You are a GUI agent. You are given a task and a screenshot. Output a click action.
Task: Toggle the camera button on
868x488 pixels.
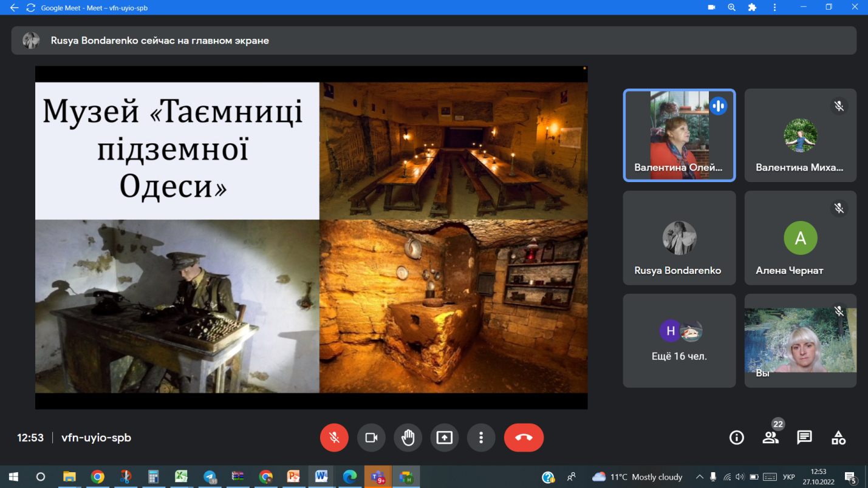tap(371, 438)
